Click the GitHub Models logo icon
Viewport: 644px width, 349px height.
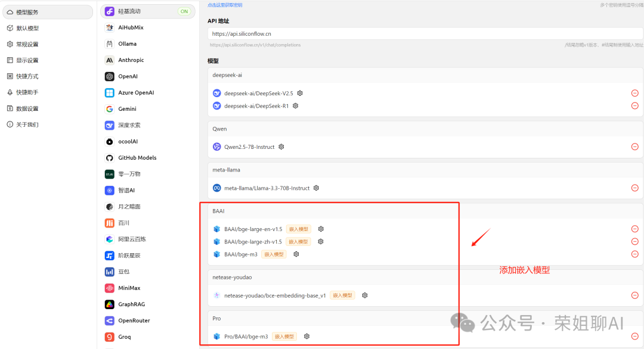(x=109, y=158)
